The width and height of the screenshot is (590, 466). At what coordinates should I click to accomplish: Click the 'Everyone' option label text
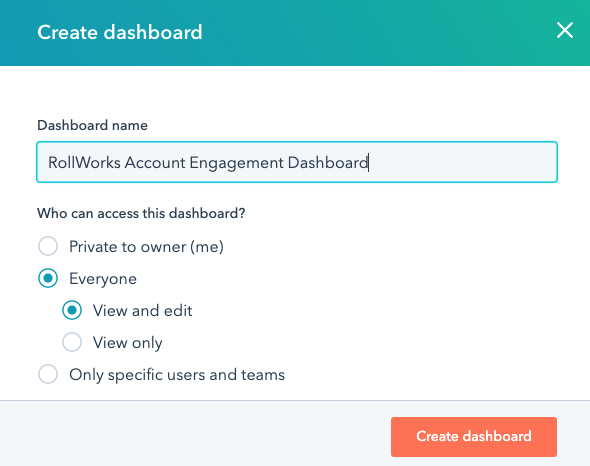tap(103, 279)
